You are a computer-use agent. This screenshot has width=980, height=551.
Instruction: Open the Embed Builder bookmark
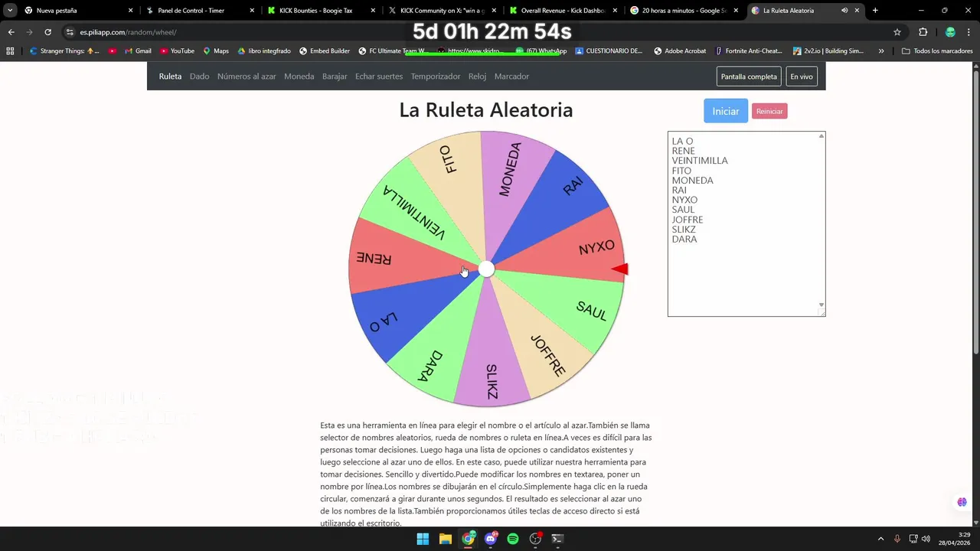pyautogui.click(x=325, y=51)
